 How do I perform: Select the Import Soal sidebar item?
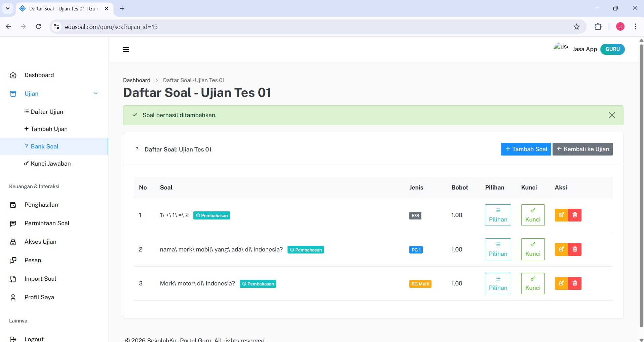click(40, 279)
